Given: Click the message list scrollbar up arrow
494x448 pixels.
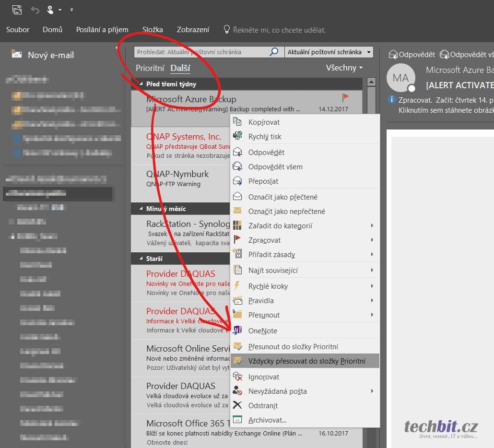Looking at the screenshot, I should (371, 82).
